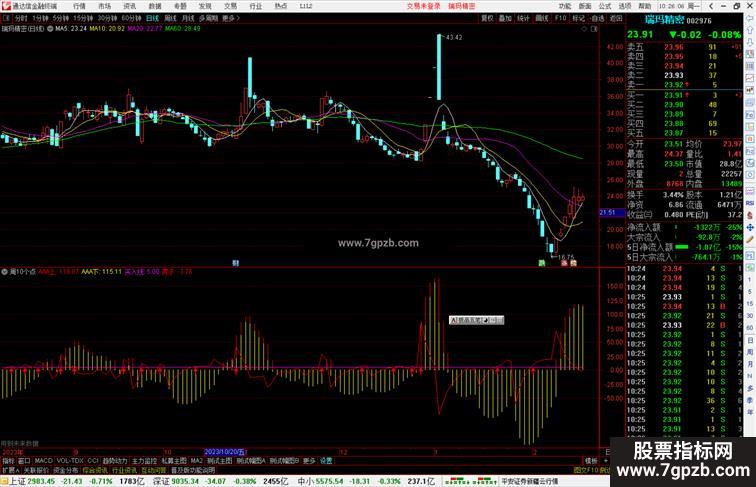Open the 行情 menu
The image size is (756, 487).
[80, 6]
